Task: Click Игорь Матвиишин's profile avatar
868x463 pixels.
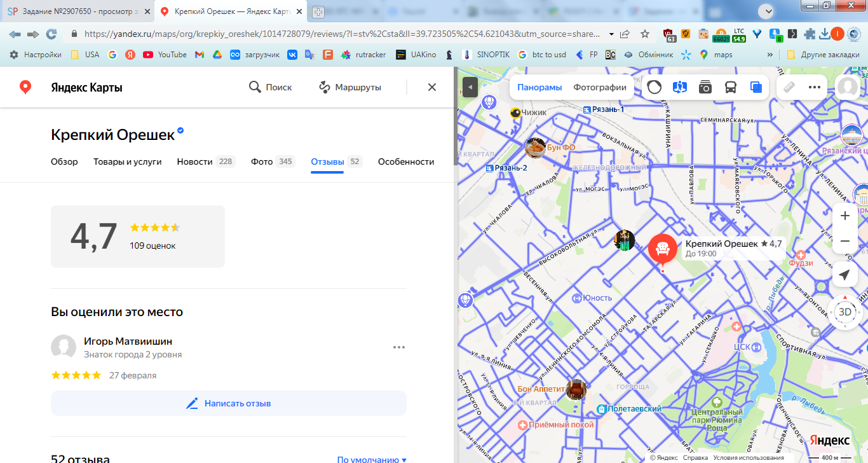Action: pos(64,347)
